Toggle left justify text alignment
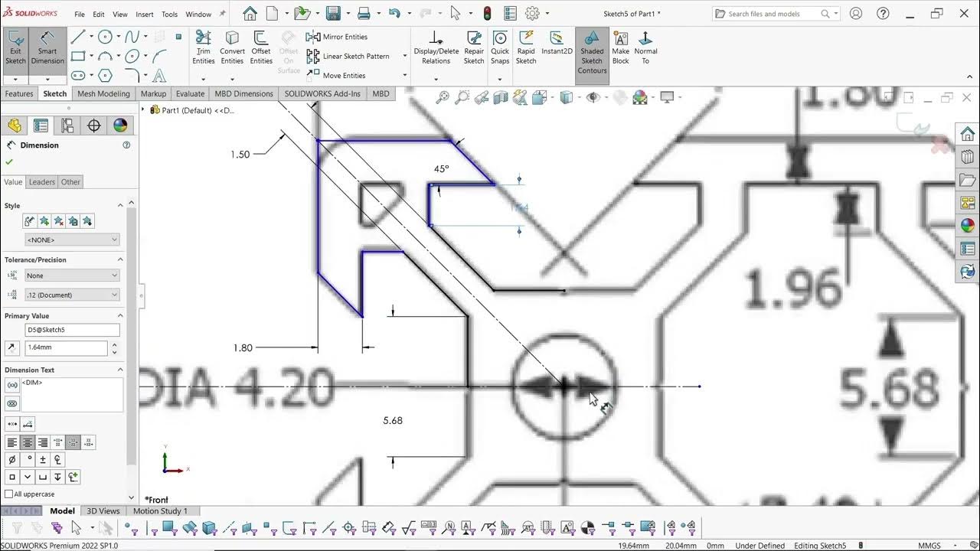The image size is (980, 551). tap(12, 442)
